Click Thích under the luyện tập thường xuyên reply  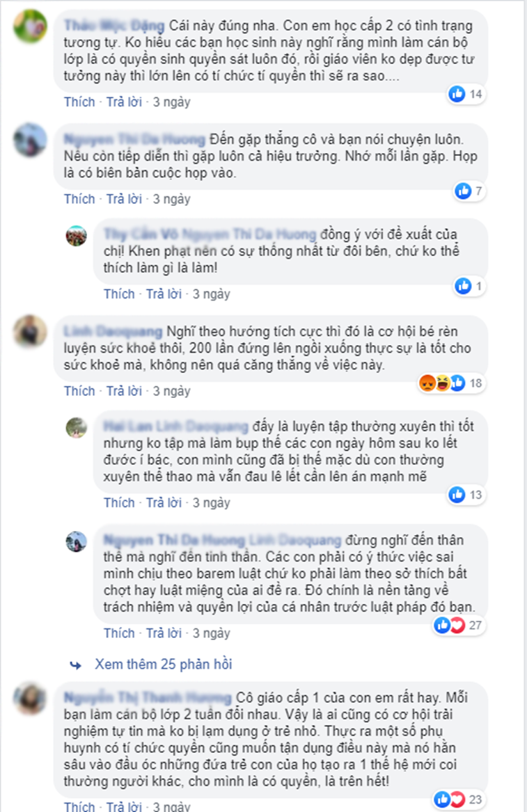tap(119, 502)
